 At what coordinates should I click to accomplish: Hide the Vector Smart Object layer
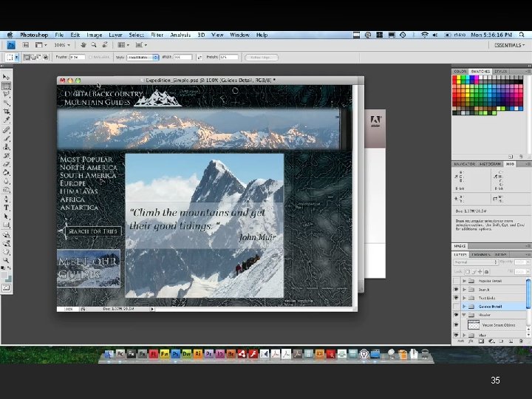[x=456, y=324]
